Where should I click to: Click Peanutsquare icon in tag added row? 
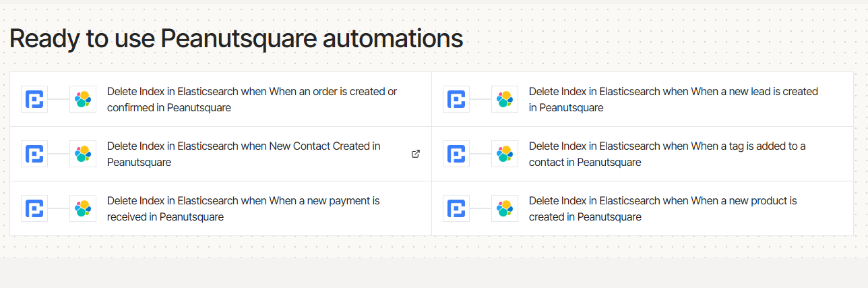coord(456,154)
